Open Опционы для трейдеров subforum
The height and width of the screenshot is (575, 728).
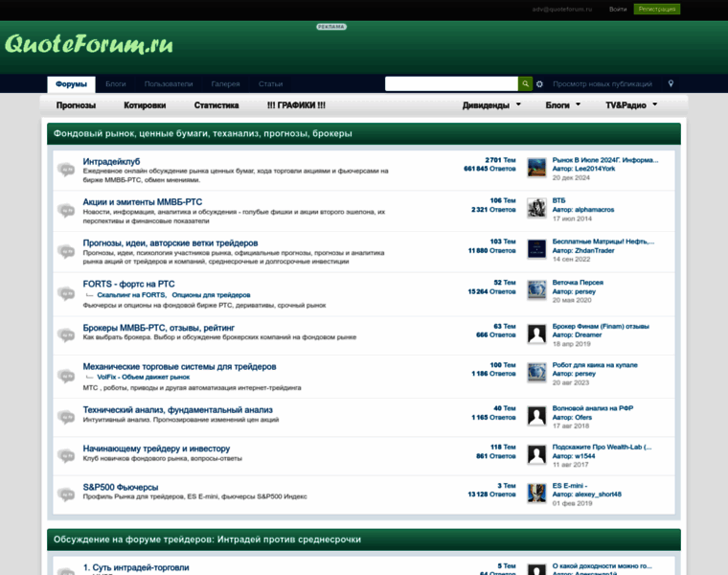(x=211, y=295)
